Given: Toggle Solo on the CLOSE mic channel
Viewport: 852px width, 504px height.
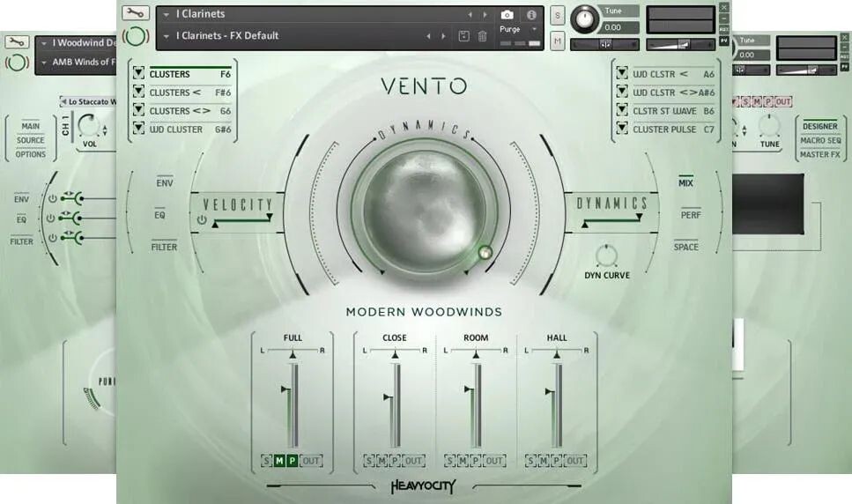Looking at the screenshot, I should click(369, 461).
